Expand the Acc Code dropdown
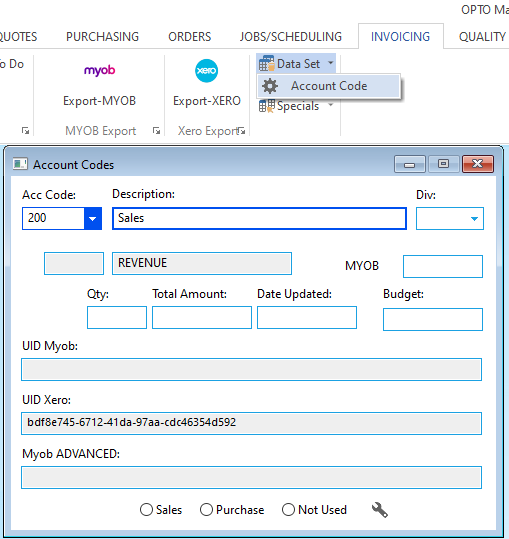Viewport: 509px width, 539px height. point(92,218)
